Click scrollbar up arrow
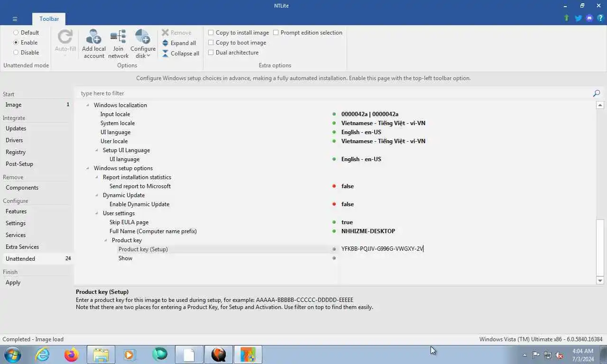Image resolution: width=607 pixels, height=364 pixels. tap(600, 105)
